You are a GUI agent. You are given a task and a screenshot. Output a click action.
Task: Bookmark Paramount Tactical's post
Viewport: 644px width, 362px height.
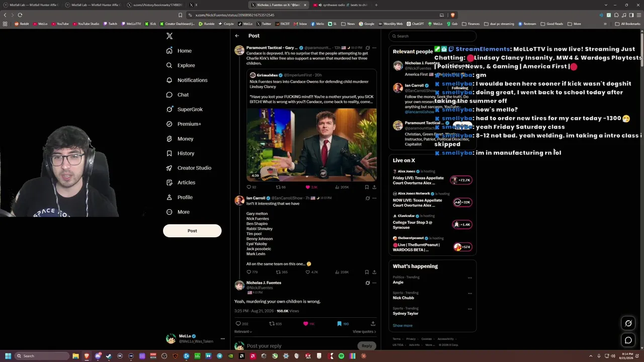pyautogui.click(x=367, y=187)
